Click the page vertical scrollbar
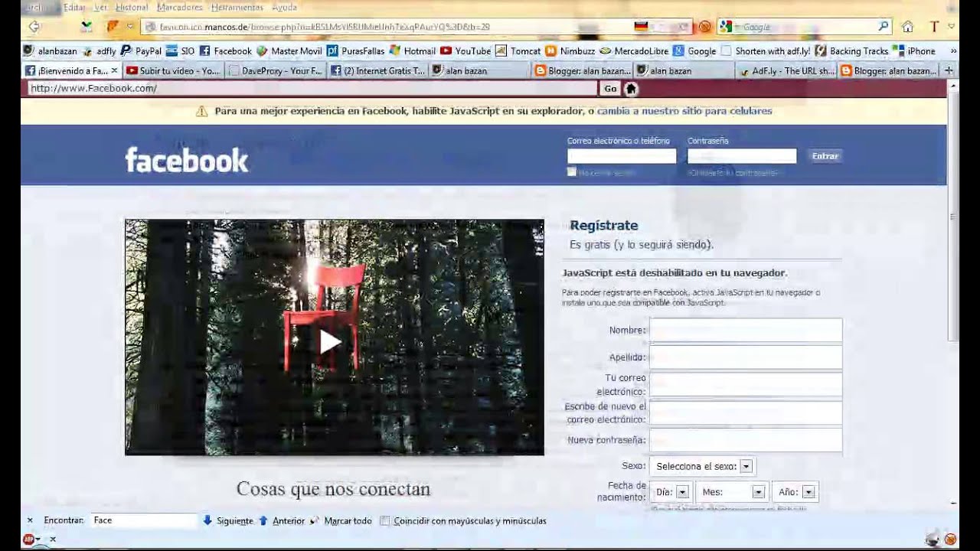This screenshot has width=980, height=551. [x=953, y=214]
